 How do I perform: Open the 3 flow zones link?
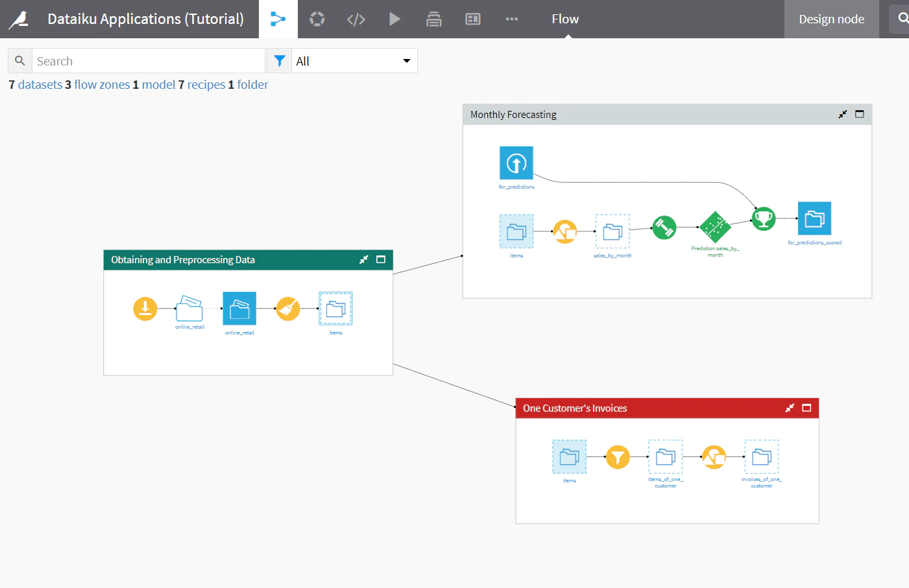coord(97,85)
